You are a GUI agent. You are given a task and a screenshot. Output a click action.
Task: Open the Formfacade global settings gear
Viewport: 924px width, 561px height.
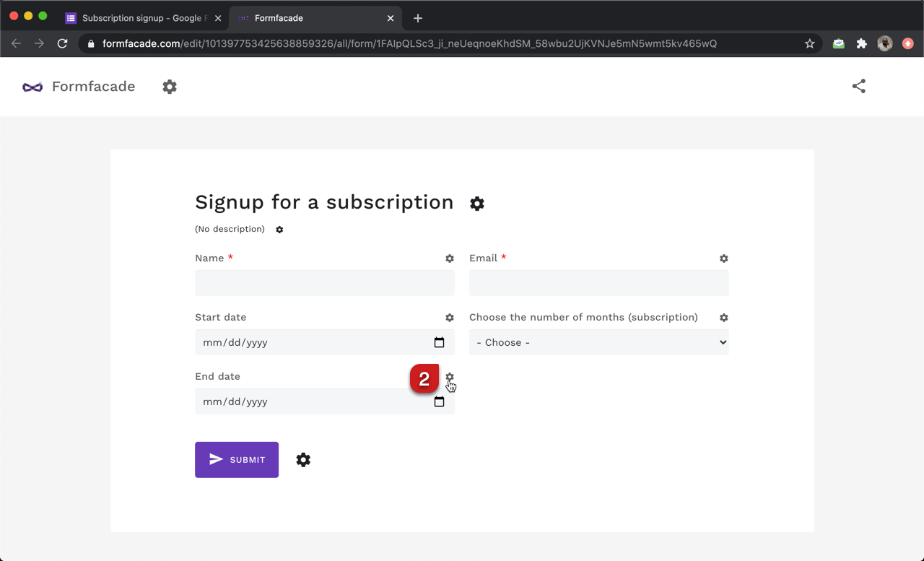[x=170, y=87]
